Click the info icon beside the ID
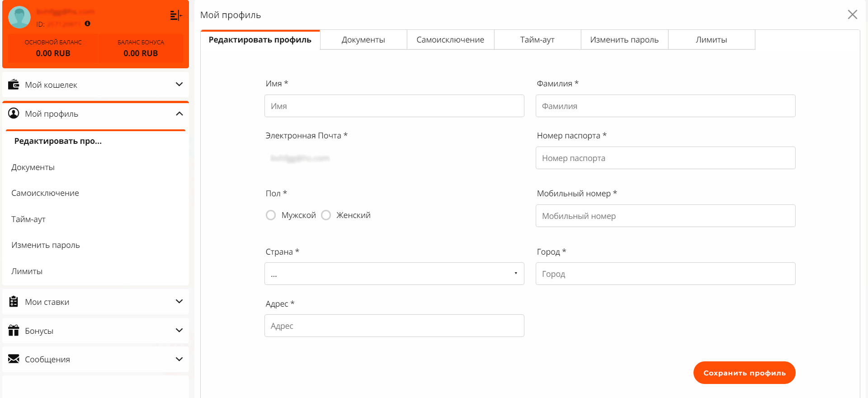 [88, 24]
